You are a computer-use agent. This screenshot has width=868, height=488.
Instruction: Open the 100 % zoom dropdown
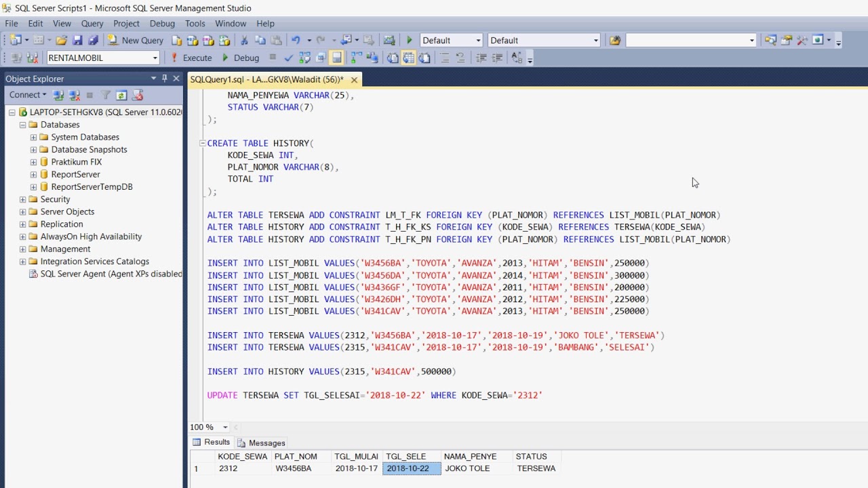tap(225, 427)
